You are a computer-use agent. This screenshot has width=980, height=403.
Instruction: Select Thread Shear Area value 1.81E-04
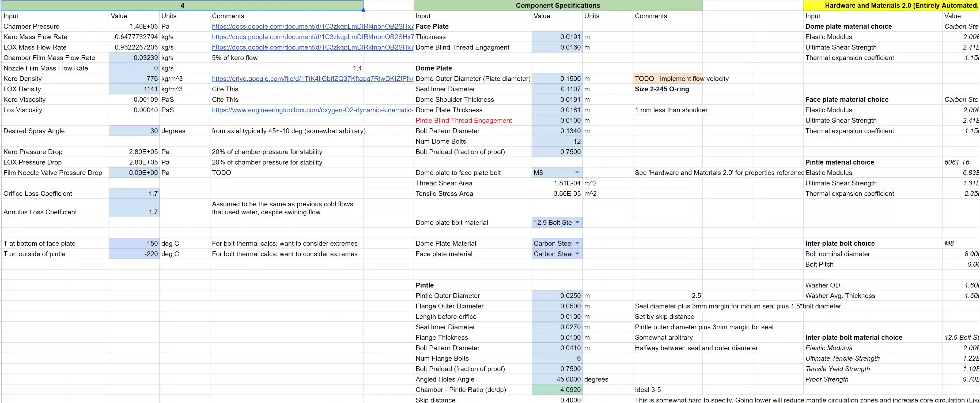click(557, 183)
